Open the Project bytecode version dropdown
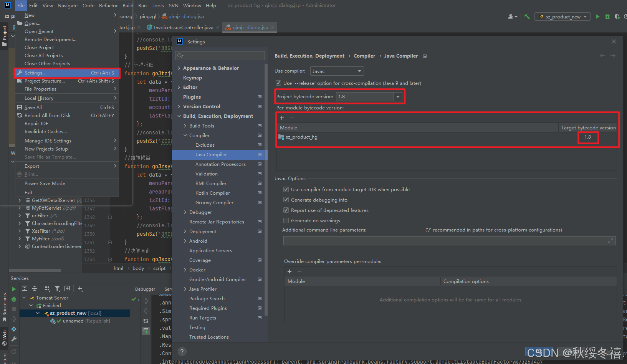 click(x=398, y=96)
